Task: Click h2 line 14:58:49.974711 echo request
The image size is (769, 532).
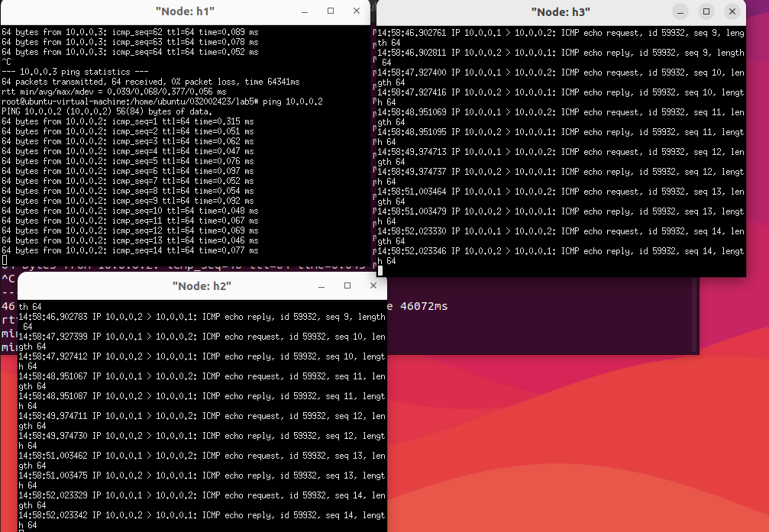Action: click(202, 421)
